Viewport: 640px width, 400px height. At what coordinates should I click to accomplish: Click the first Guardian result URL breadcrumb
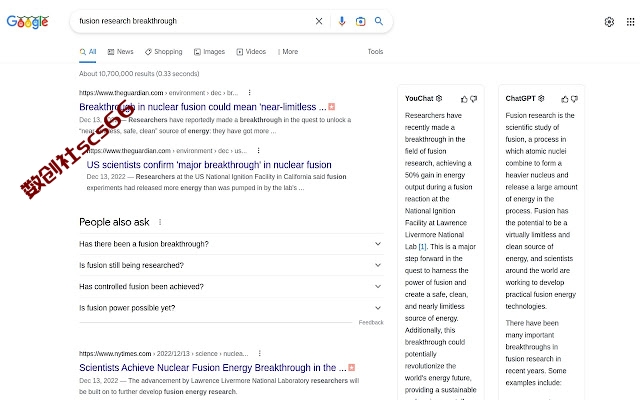coord(159,93)
